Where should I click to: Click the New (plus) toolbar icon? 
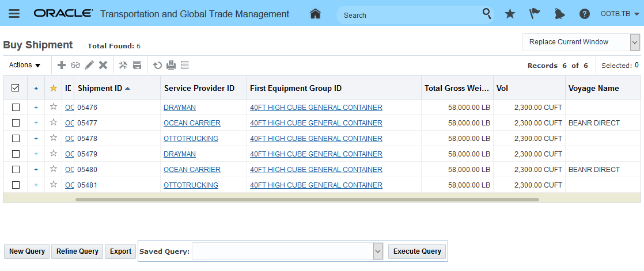click(x=62, y=65)
